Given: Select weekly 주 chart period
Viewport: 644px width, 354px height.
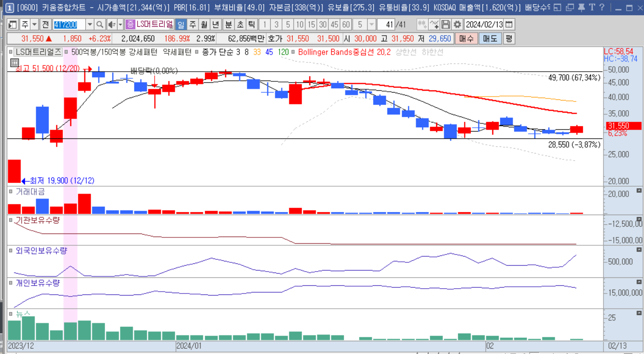Looking at the screenshot, I should (192, 24).
